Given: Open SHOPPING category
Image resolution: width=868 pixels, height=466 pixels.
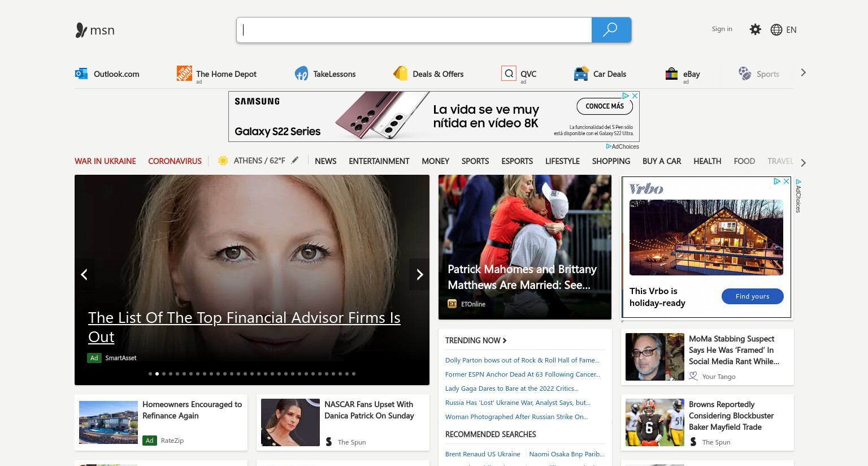Looking at the screenshot, I should [x=611, y=161].
